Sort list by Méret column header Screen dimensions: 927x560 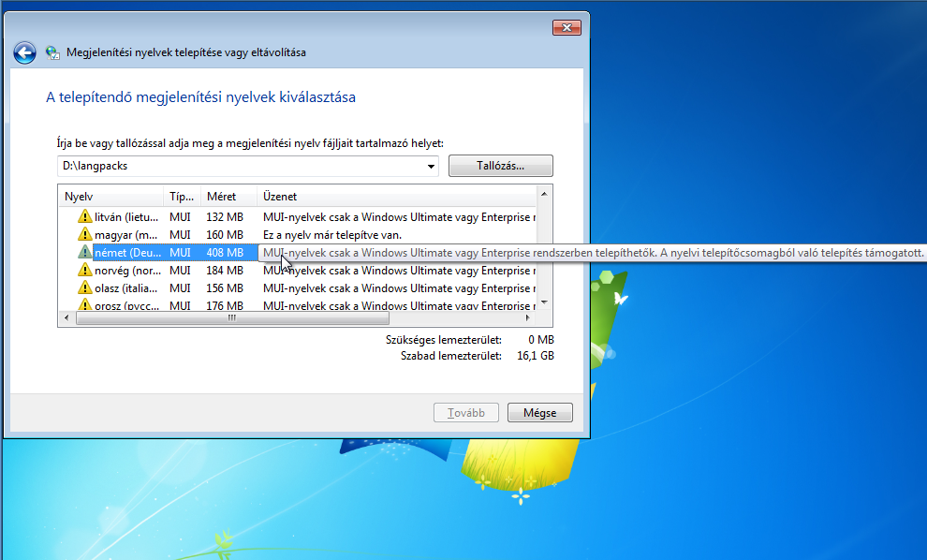[x=228, y=197]
